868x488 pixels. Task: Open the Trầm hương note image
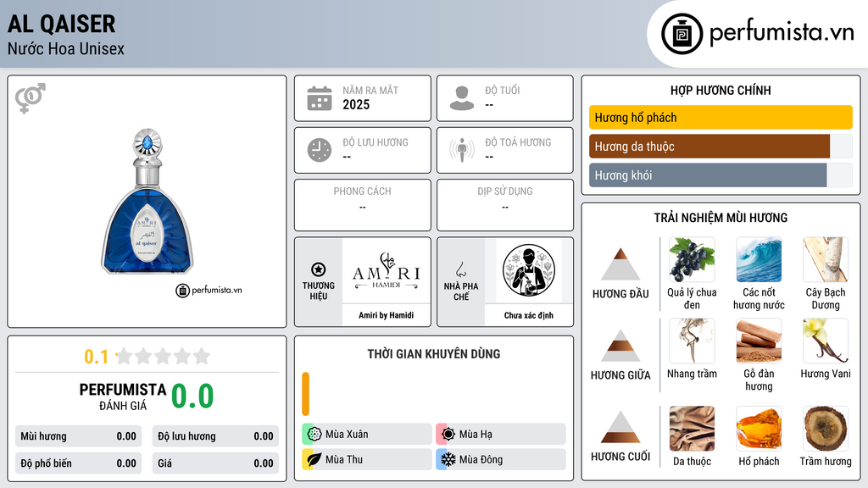tap(826, 429)
